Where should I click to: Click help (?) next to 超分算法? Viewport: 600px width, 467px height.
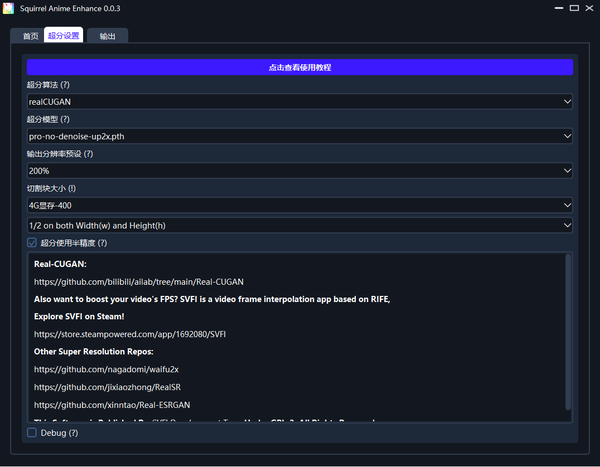click(x=65, y=85)
